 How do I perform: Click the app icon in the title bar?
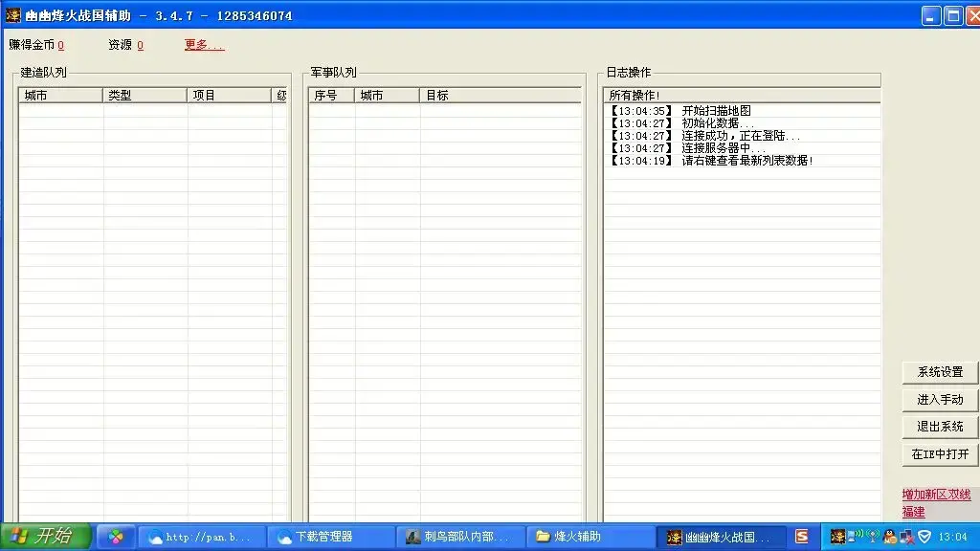click(x=13, y=15)
